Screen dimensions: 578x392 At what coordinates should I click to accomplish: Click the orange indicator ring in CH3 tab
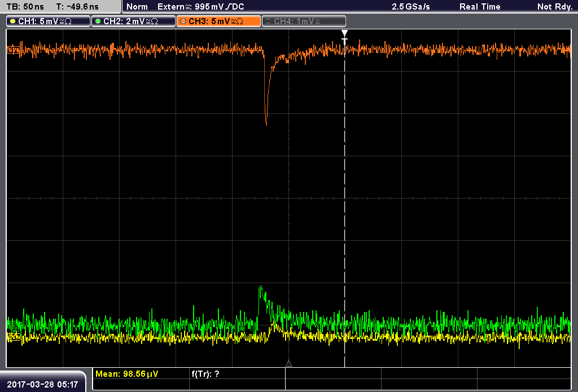click(x=183, y=21)
